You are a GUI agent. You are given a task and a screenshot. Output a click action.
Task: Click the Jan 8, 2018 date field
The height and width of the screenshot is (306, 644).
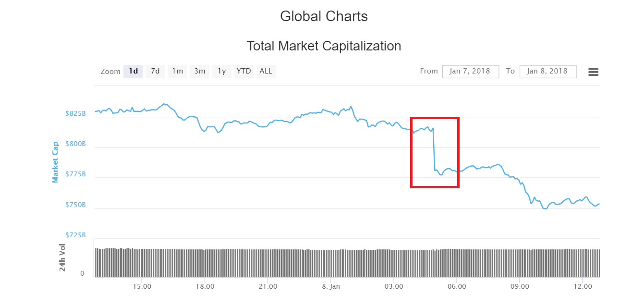pos(548,71)
